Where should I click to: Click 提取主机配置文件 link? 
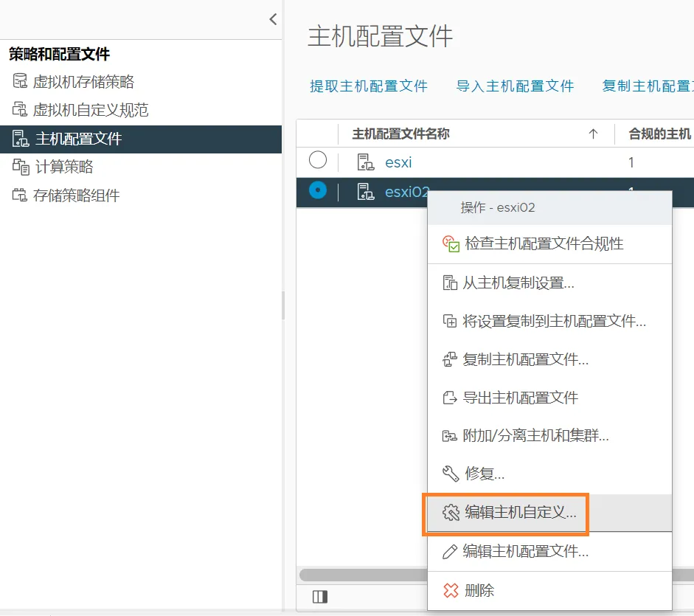point(369,86)
